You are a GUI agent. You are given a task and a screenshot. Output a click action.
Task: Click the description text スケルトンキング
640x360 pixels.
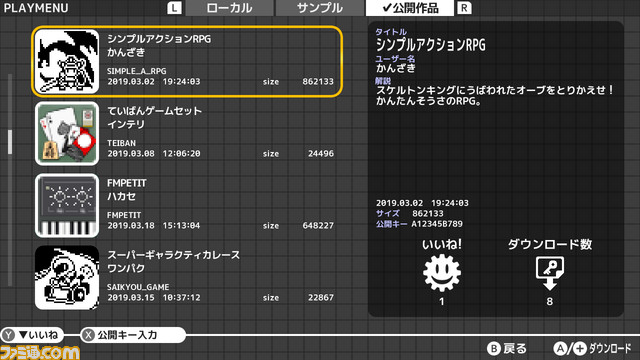point(416,90)
